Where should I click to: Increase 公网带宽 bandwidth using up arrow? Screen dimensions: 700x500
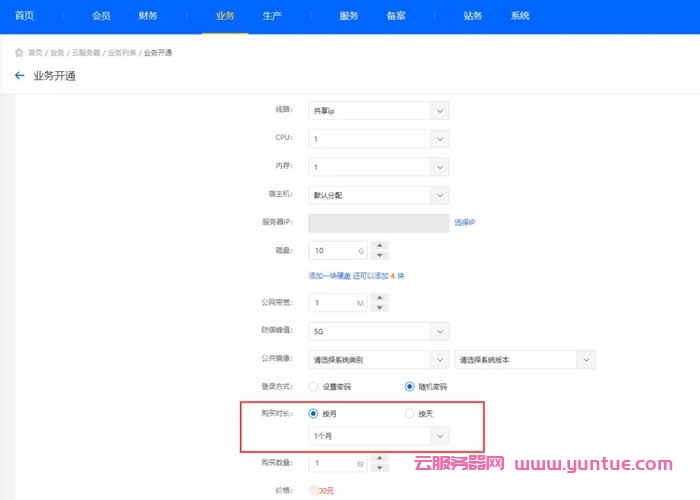[x=380, y=297]
